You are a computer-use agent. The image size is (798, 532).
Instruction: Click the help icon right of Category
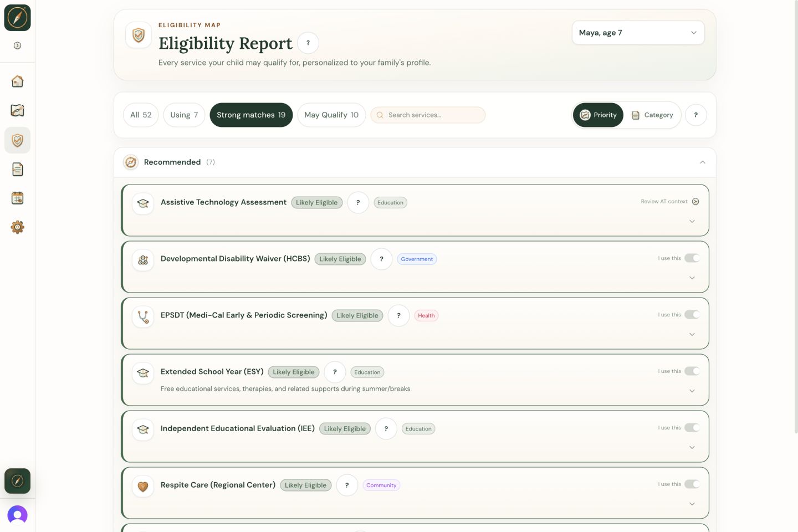pos(696,115)
